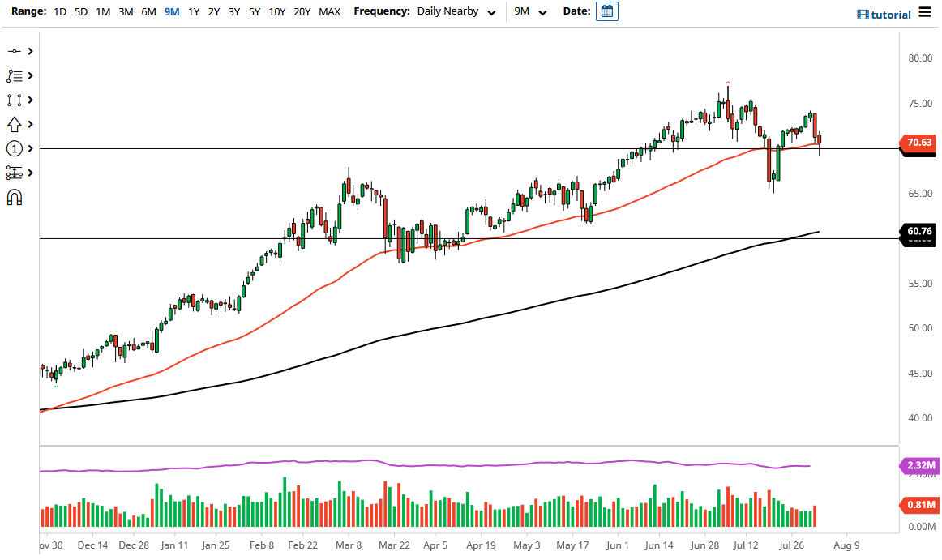
Task: Select the MAX range tab
Action: pyautogui.click(x=329, y=12)
